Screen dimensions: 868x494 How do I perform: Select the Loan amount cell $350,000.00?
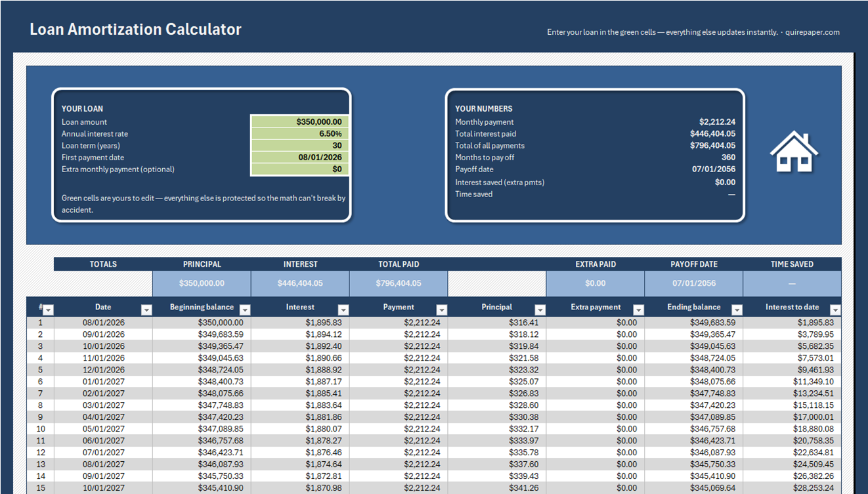[299, 122]
